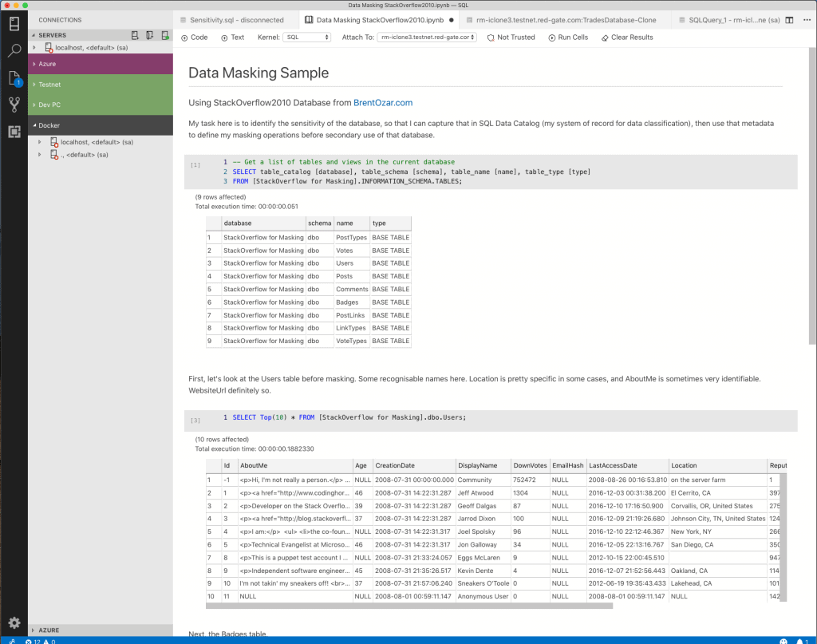Switch to the SQLQuery_1 tab
Screen dimensions: 817x644
point(729,20)
